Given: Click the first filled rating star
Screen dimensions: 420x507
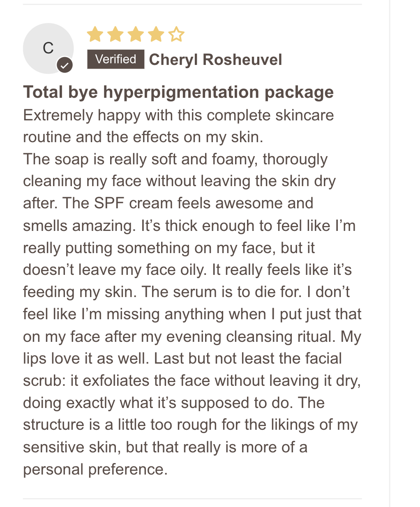Looking at the screenshot, I should point(95,35).
